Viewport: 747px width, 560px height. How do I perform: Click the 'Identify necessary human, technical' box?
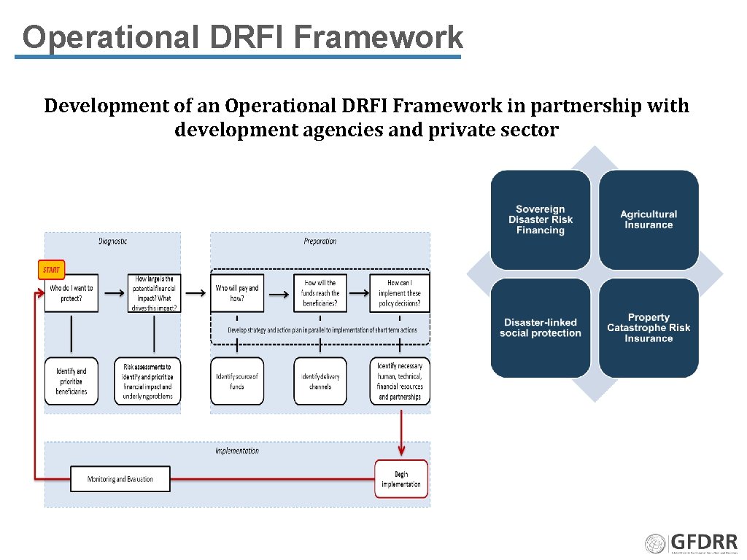coord(400,381)
